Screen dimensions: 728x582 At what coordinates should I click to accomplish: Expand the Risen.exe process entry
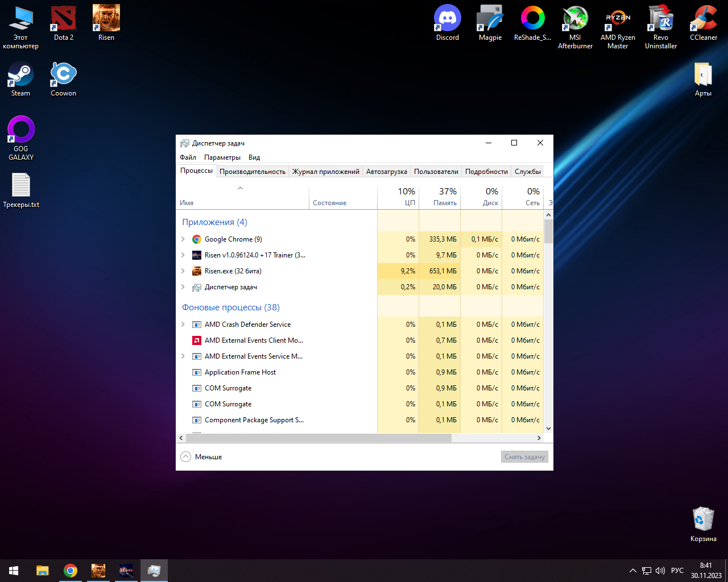[183, 271]
